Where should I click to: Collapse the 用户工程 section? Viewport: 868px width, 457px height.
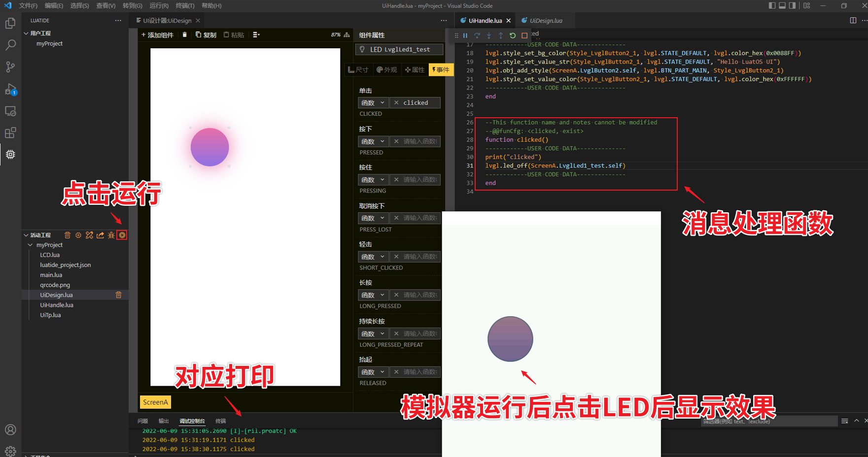pos(26,33)
